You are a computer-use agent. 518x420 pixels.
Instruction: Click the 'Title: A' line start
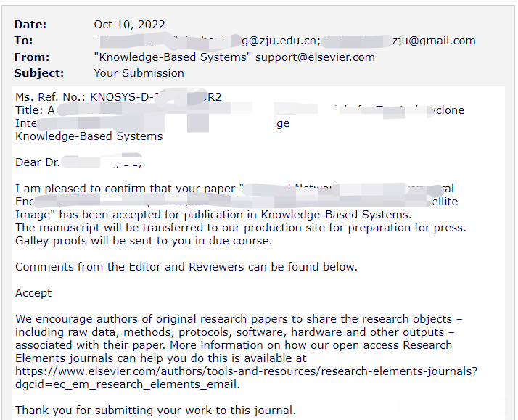click(x=35, y=110)
